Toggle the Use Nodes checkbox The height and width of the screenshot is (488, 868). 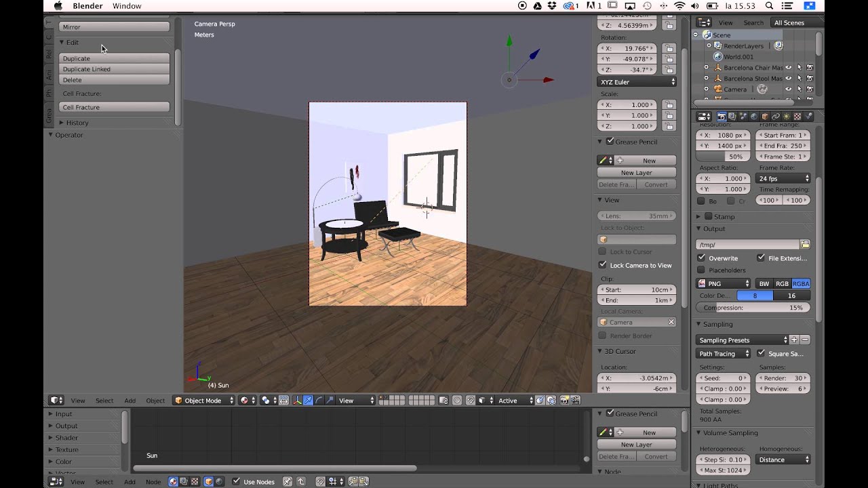pos(236,481)
